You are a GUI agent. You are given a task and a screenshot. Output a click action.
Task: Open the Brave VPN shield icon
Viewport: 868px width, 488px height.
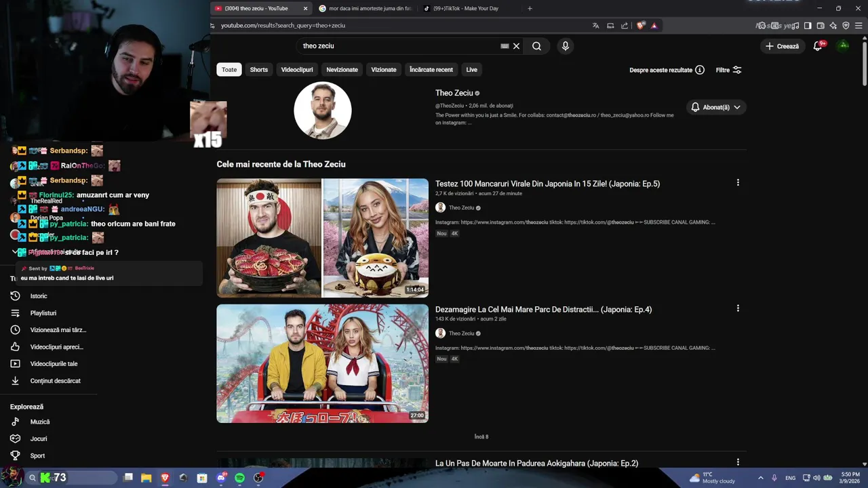[846, 26]
